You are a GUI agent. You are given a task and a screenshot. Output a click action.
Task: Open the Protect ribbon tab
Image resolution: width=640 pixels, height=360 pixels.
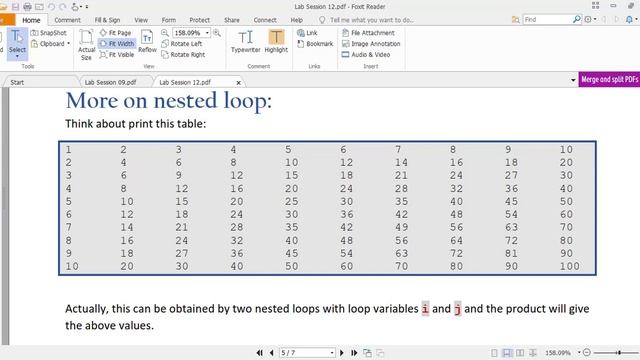[200, 20]
